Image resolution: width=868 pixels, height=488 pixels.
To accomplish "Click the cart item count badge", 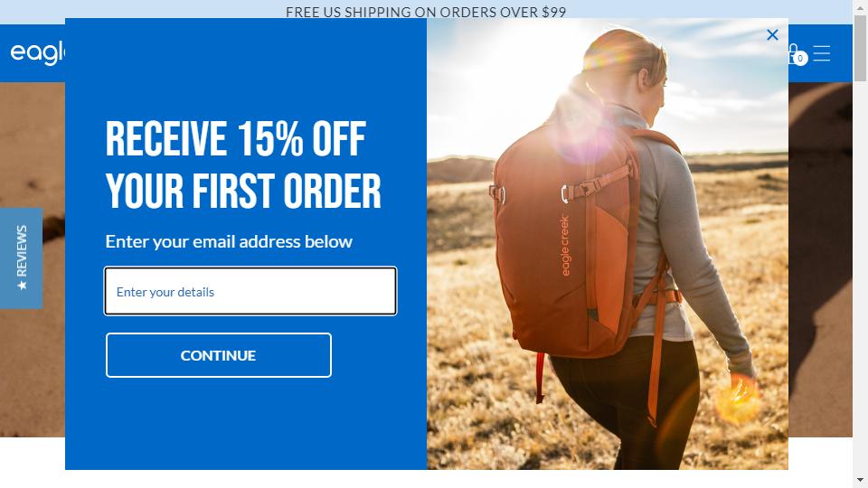I will (x=800, y=58).
